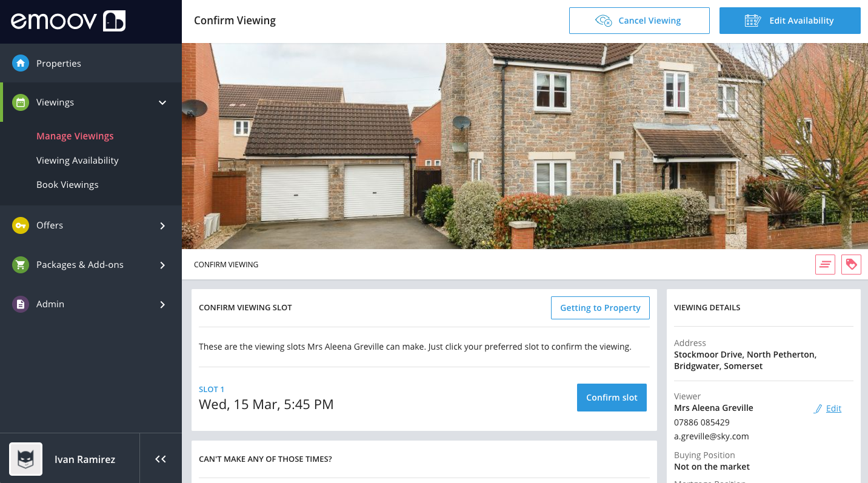Expand the Packages & Add-ons arrow
868x483 pixels.
(x=162, y=265)
